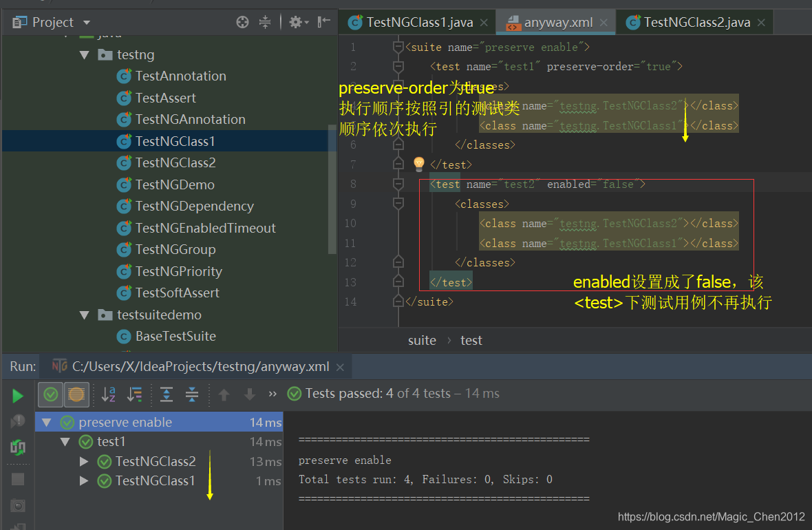Select TestNGDemo class in tree
The width and height of the screenshot is (812, 530).
(x=175, y=184)
